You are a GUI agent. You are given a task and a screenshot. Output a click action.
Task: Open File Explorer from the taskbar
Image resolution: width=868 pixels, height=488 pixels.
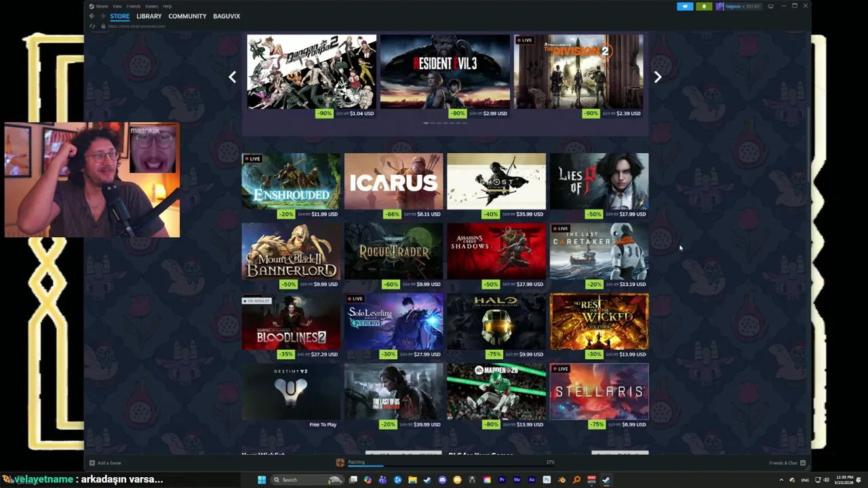412,480
